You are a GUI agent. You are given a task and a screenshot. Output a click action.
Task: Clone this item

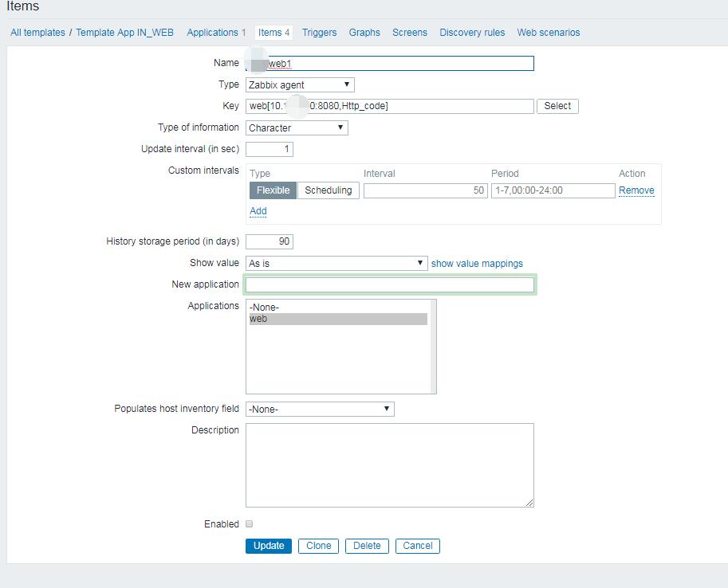pyautogui.click(x=318, y=546)
